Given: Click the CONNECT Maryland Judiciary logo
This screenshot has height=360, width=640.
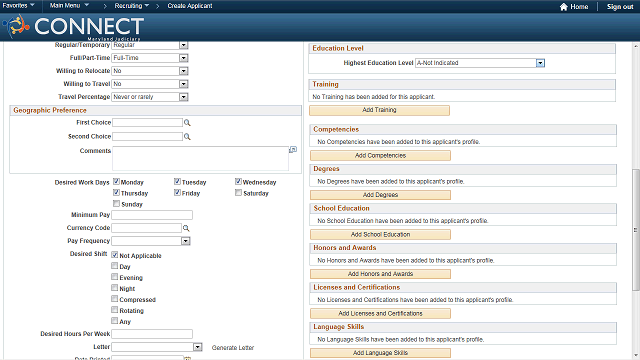Looking at the screenshot, I should pos(73,27).
